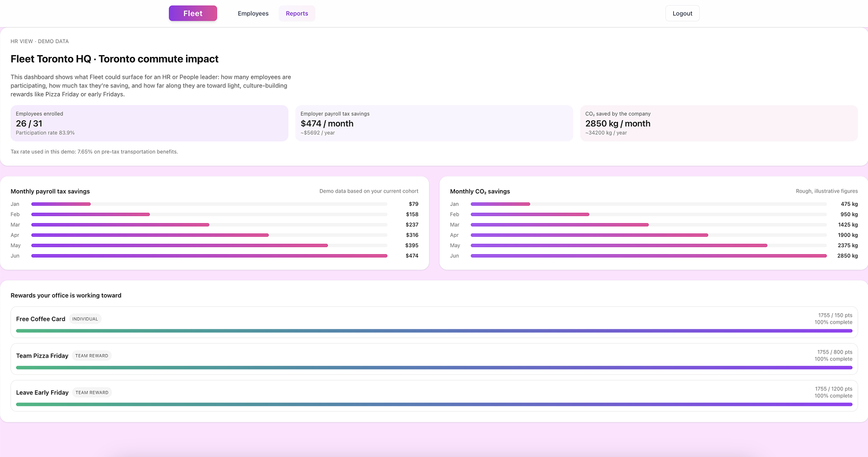
Task: Click the INDIVIDUAL badge on Free Coffee Card
Action: click(85, 319)
